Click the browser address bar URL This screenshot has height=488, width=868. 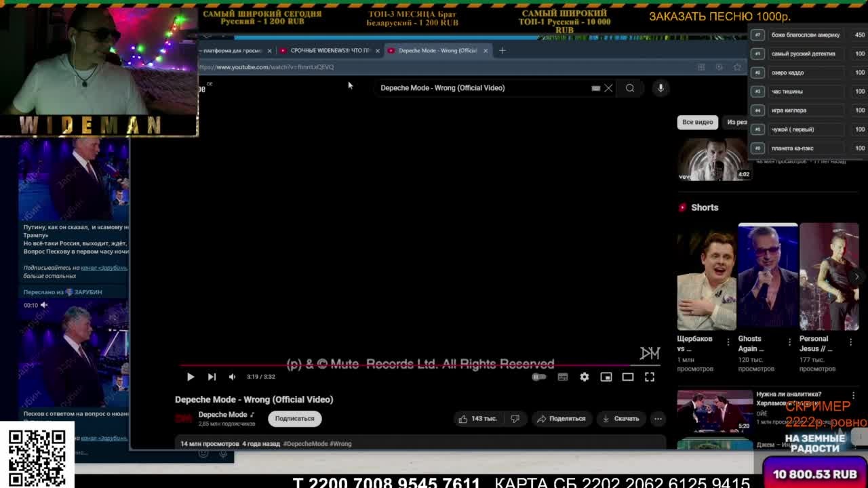pos(266,67)
